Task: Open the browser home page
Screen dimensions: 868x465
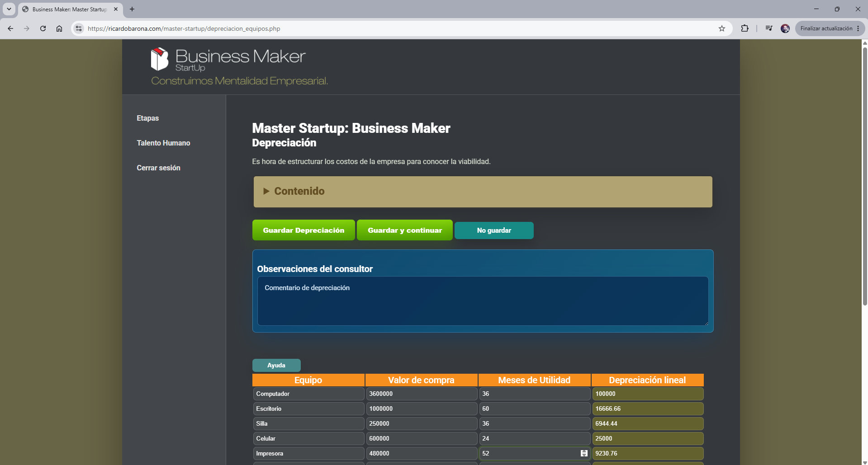Action: coord(59,28)
